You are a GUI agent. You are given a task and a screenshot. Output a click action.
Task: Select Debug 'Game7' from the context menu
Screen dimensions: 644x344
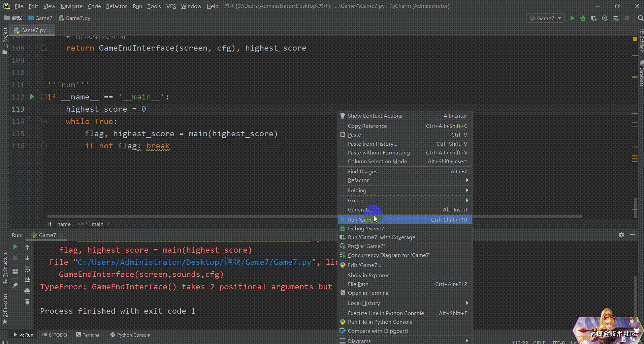[x=366, y=229]
